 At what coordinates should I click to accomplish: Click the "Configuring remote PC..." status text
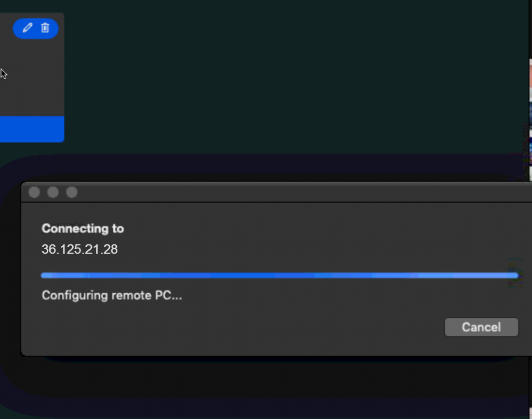click(x=112, y=295)
